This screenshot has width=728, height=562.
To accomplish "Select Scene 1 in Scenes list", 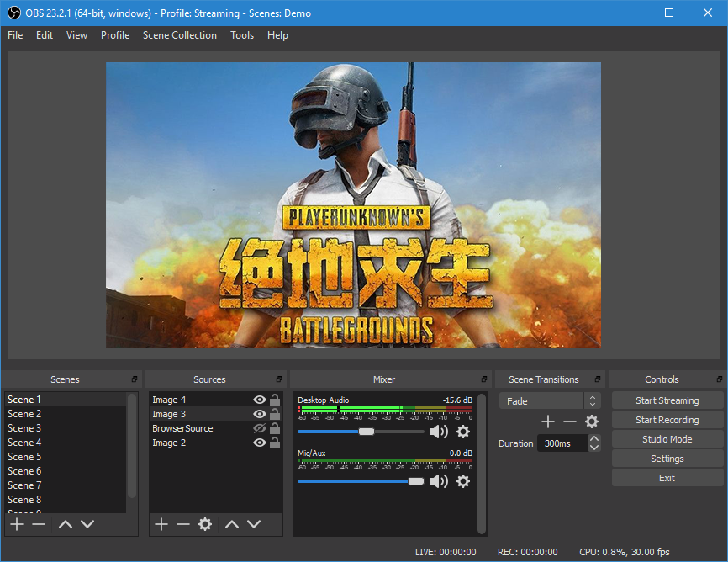I will (66, 400).
